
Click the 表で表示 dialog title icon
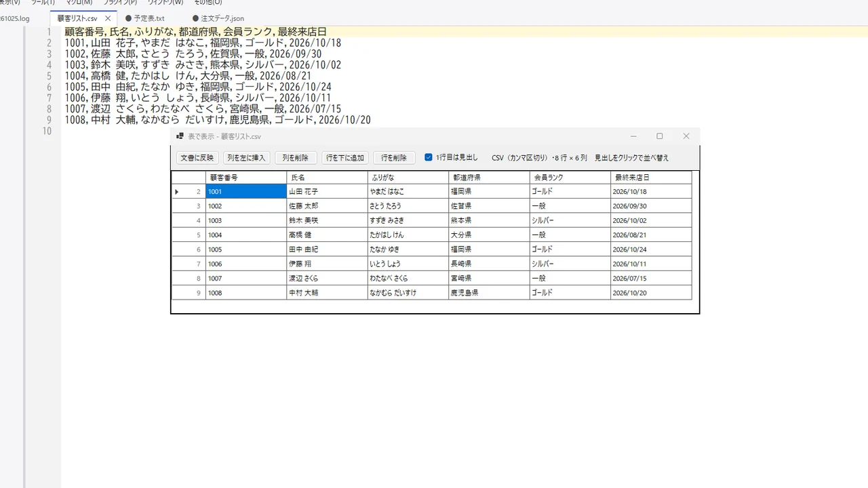[x=180, y=136]
